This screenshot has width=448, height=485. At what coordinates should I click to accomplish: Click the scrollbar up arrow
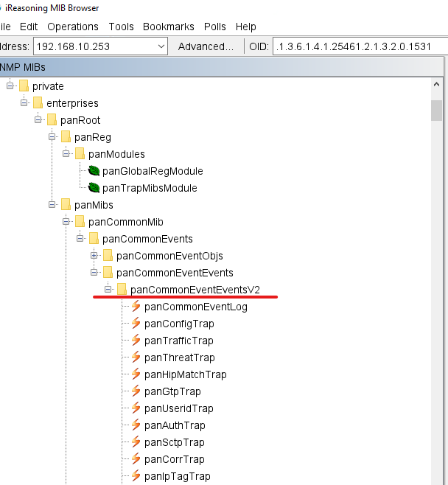point(436,84)
